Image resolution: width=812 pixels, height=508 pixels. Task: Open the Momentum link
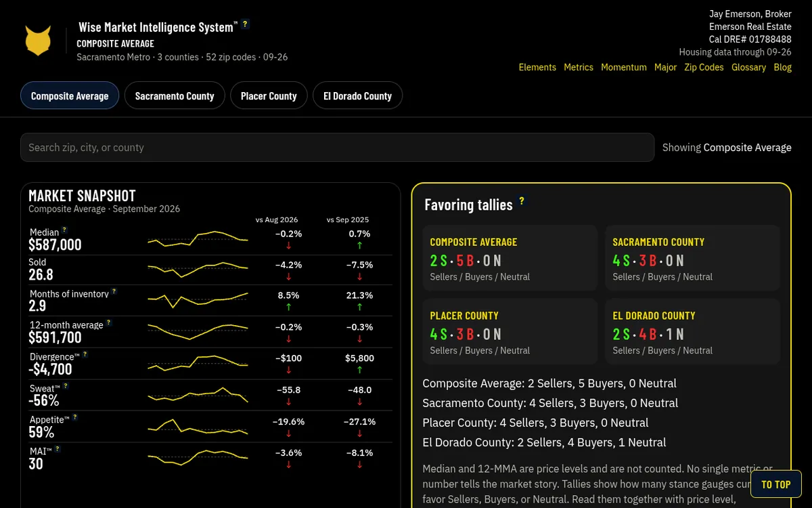(x=624, y=67)
